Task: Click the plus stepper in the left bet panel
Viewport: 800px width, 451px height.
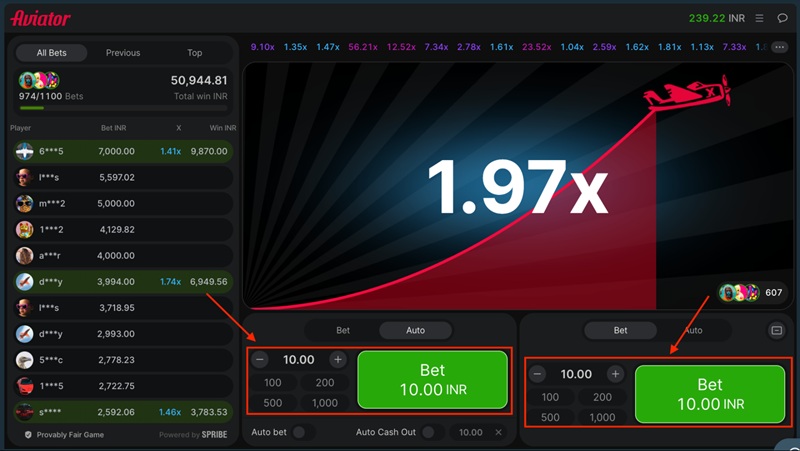Action: coord(338,360)
